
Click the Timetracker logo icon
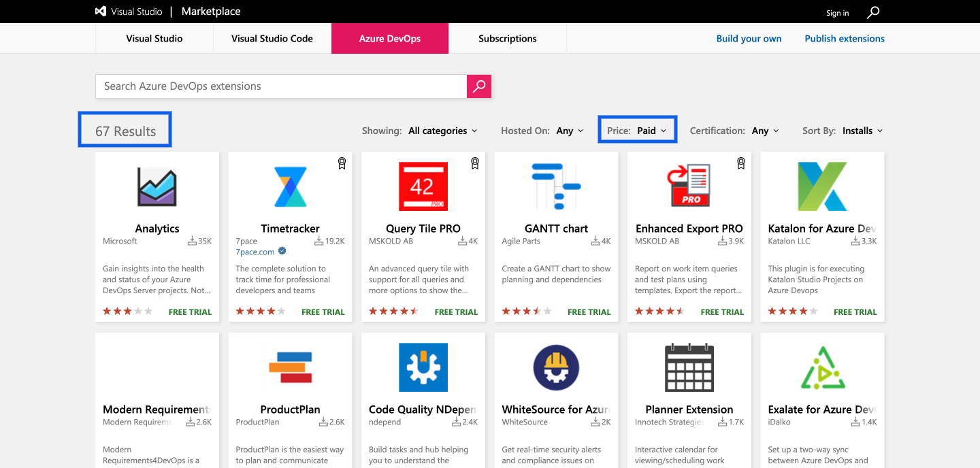pyautogui.click(x=290, y=186)
